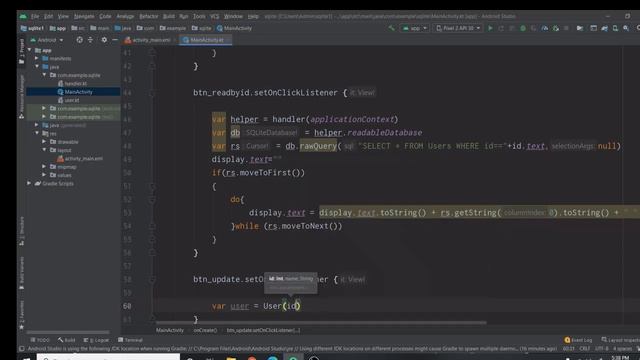This screenshot has height=360, width=640.
Task: Open the Refactor menu
Action: pyautogui.click(x=149, y=16)
